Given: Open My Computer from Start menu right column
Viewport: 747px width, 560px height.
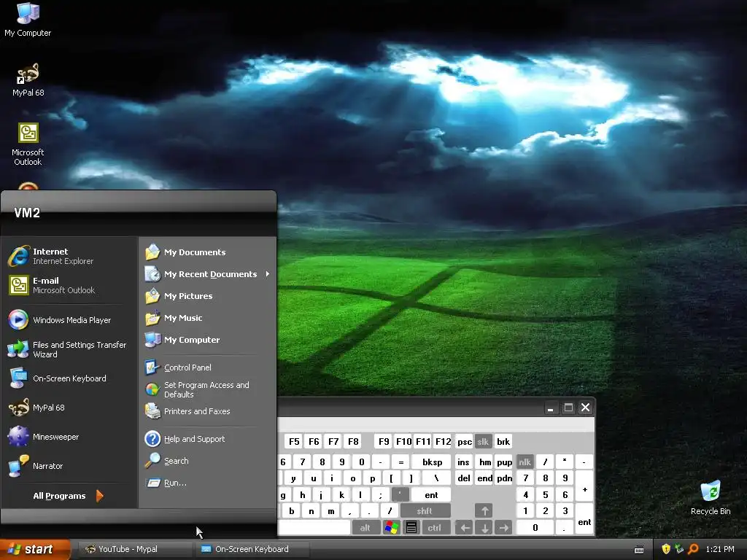Looking at the screenshot, I should (208, 340).
